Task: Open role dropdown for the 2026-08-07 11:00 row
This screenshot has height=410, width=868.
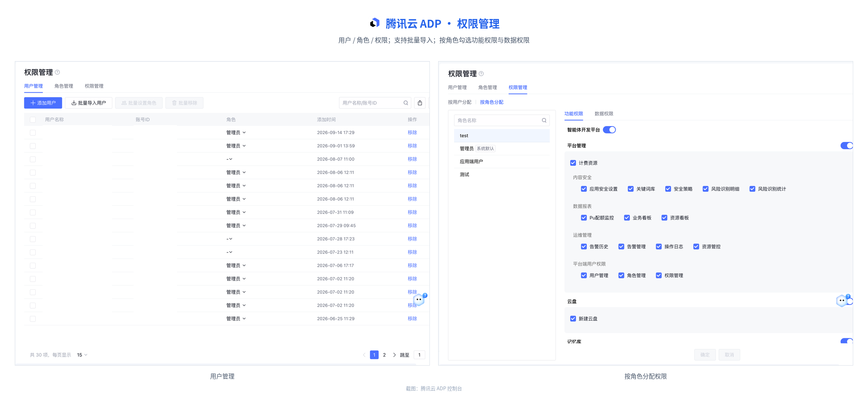Action: click(229, 159)
